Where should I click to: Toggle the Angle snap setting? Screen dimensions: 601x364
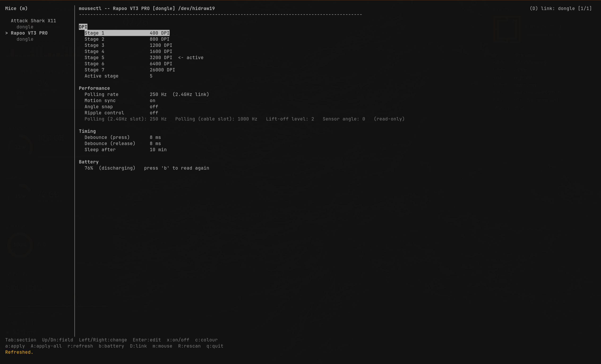pos(121,107)
